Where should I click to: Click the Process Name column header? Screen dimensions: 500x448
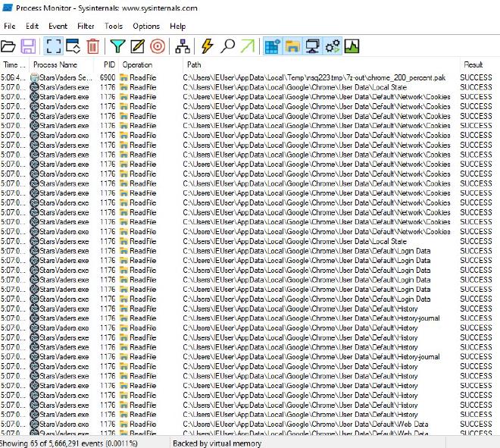point(55,65)
